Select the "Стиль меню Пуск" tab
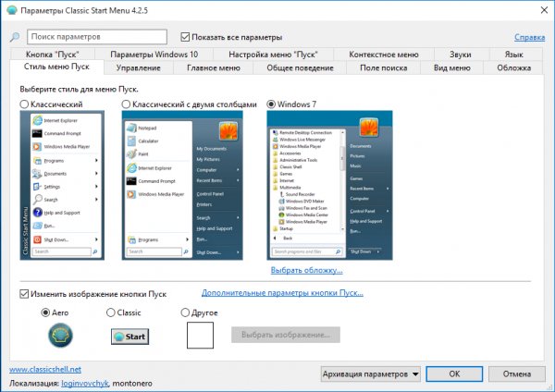The width and height of the screenshot is (555, 392). [56, 67]
